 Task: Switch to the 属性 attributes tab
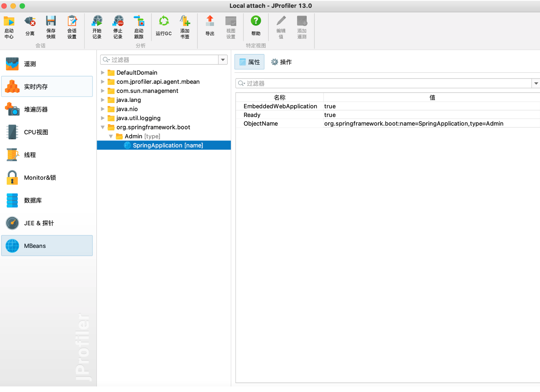pyautogui.click(x=250, y=62)
